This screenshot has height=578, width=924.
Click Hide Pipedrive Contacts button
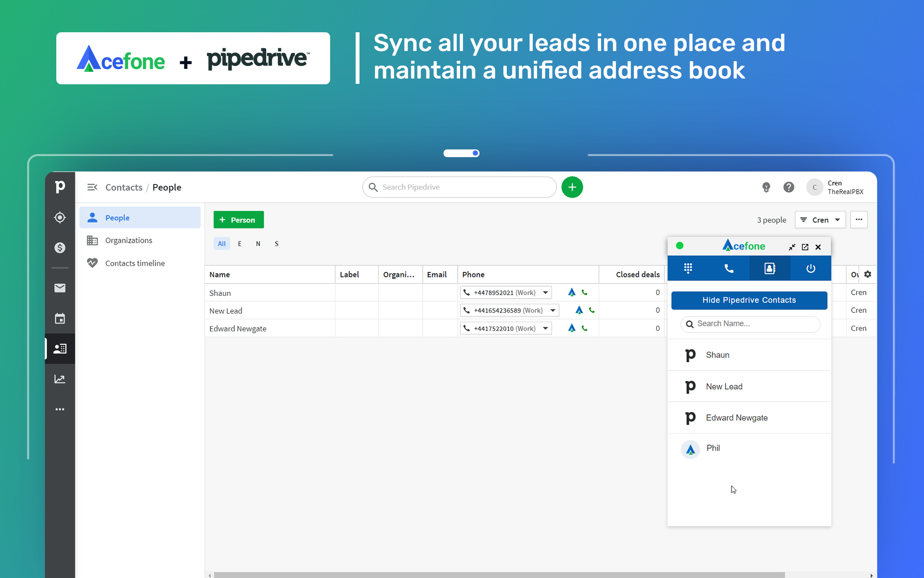749,300
